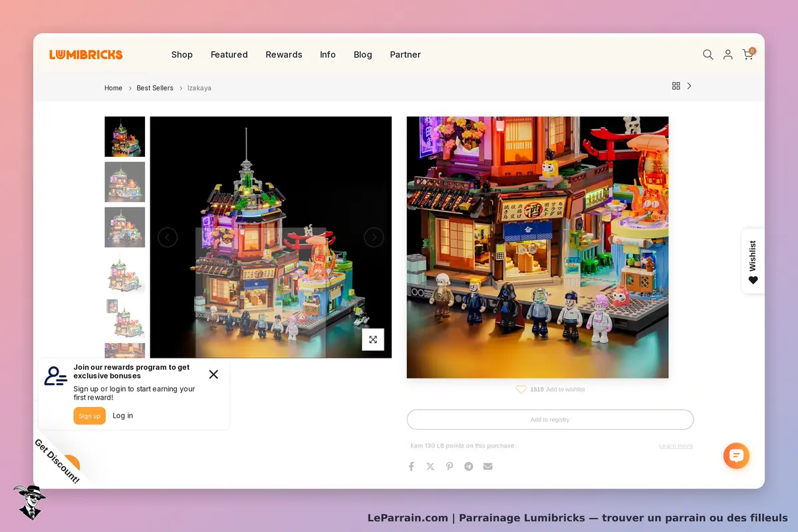This screenshot has height=532, width=798.
Task: Open the Blog menu item
Action: 363,55
